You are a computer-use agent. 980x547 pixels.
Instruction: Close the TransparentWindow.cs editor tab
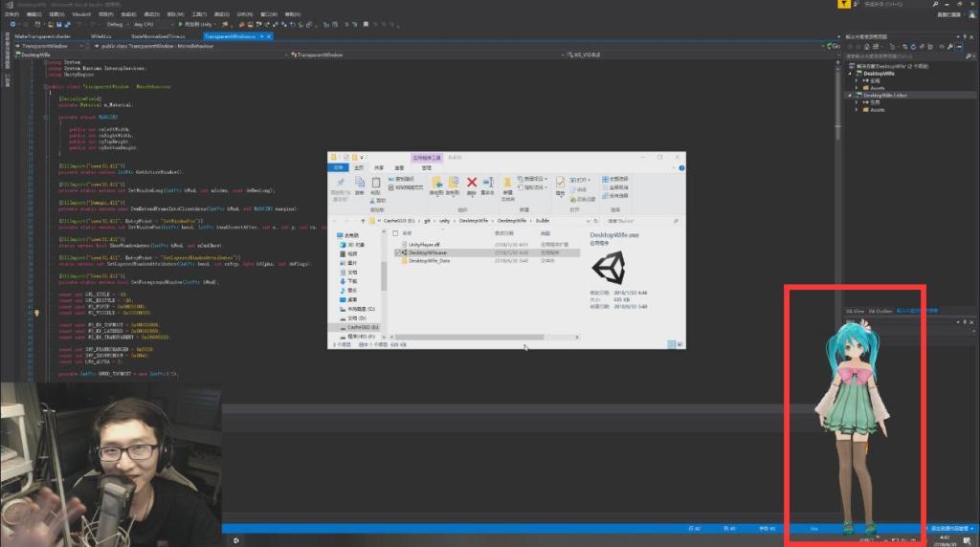coord(269,37)
